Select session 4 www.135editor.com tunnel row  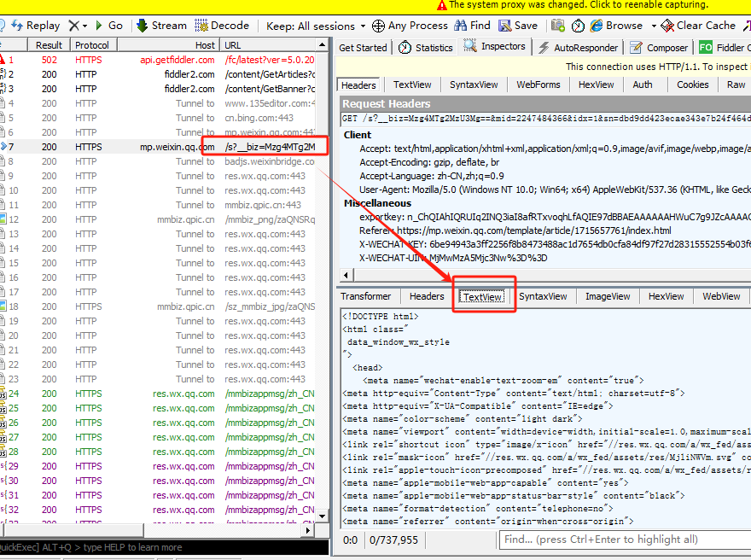[158, 103]
